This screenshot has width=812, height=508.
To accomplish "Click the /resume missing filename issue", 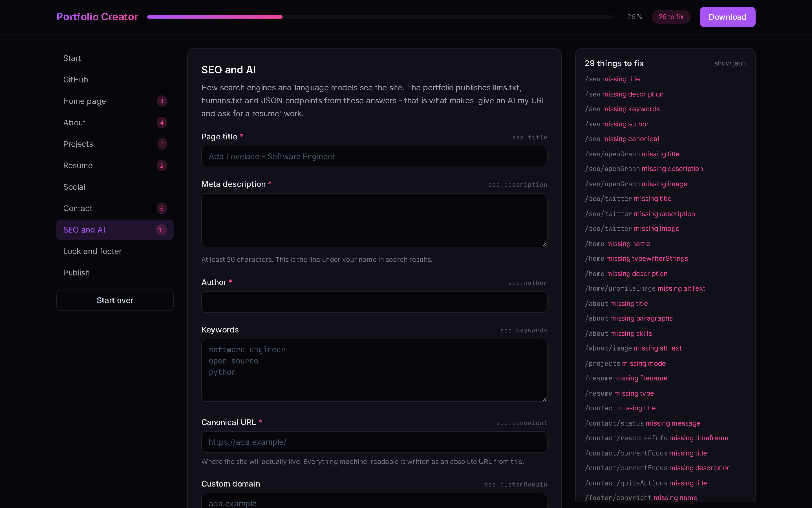I will (x=626, y=378).
